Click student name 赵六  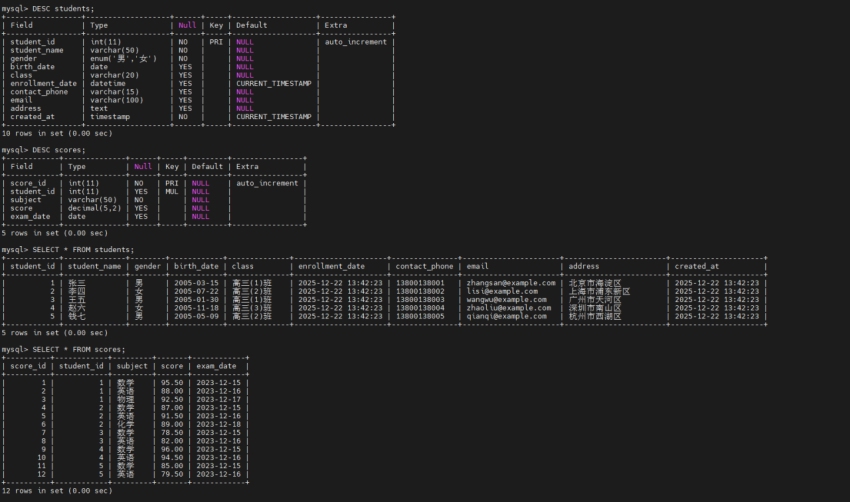coord(77,308)
